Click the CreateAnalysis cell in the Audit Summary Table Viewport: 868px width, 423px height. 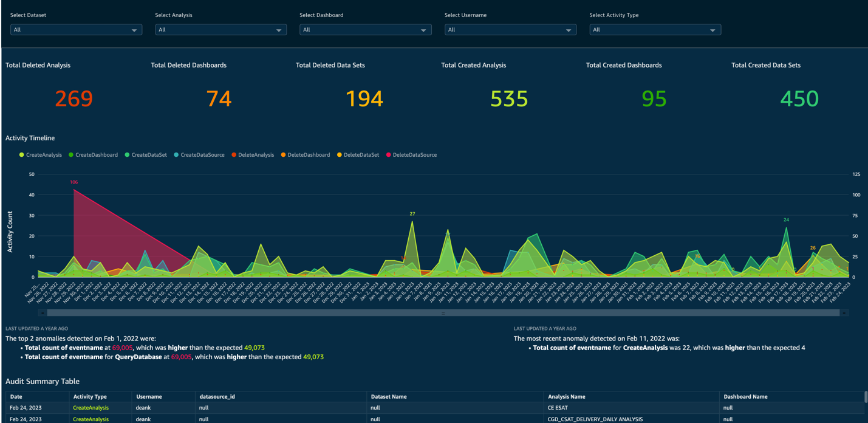(90, 408)
